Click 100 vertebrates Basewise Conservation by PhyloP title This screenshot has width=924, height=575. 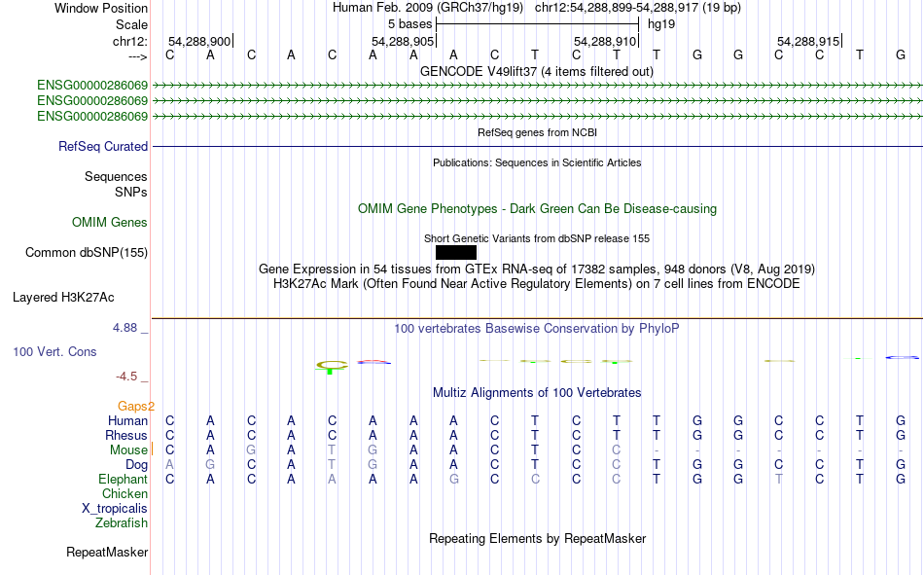tap(537, 329)
